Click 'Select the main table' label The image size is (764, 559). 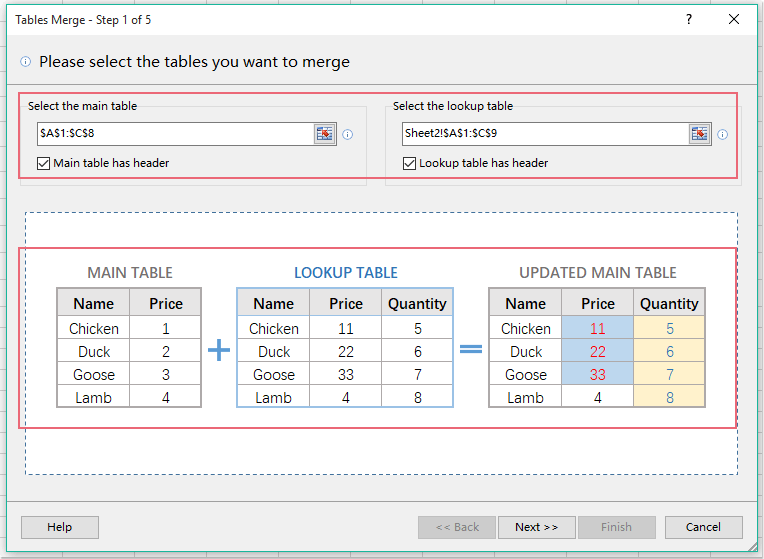pyautogui.click(x=82, y=106)
